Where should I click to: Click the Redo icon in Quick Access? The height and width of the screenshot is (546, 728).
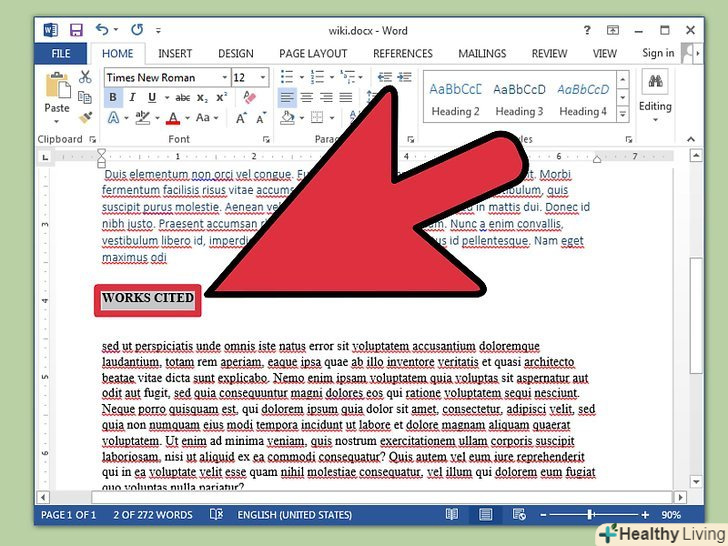[x=137, y=30]
